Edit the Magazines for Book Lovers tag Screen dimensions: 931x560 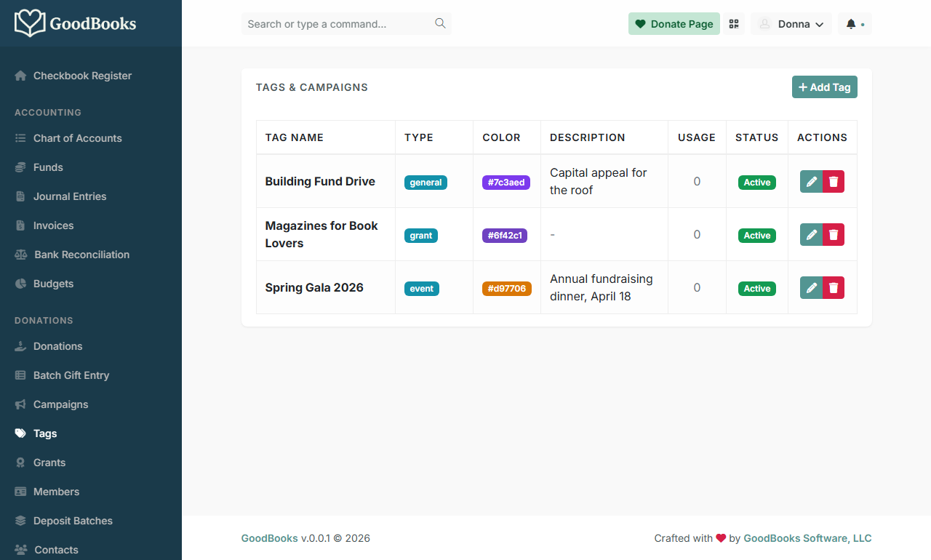[811, 234]
